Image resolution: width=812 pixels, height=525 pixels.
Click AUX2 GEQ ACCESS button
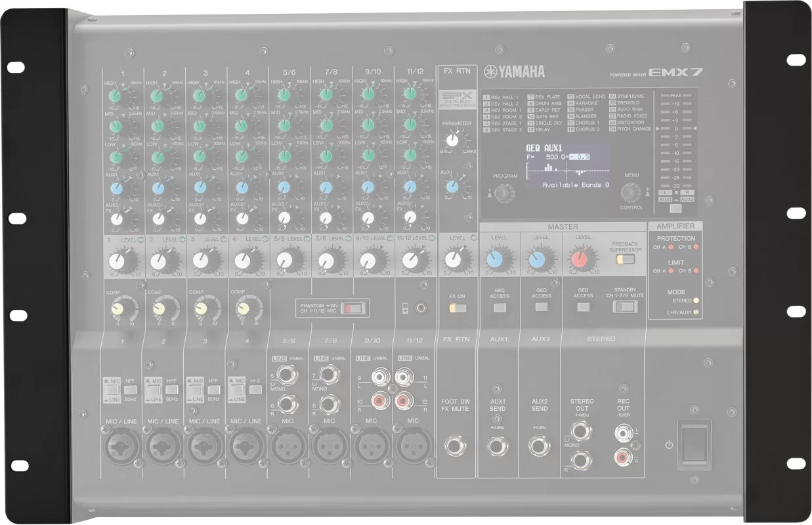pos(542,307)
